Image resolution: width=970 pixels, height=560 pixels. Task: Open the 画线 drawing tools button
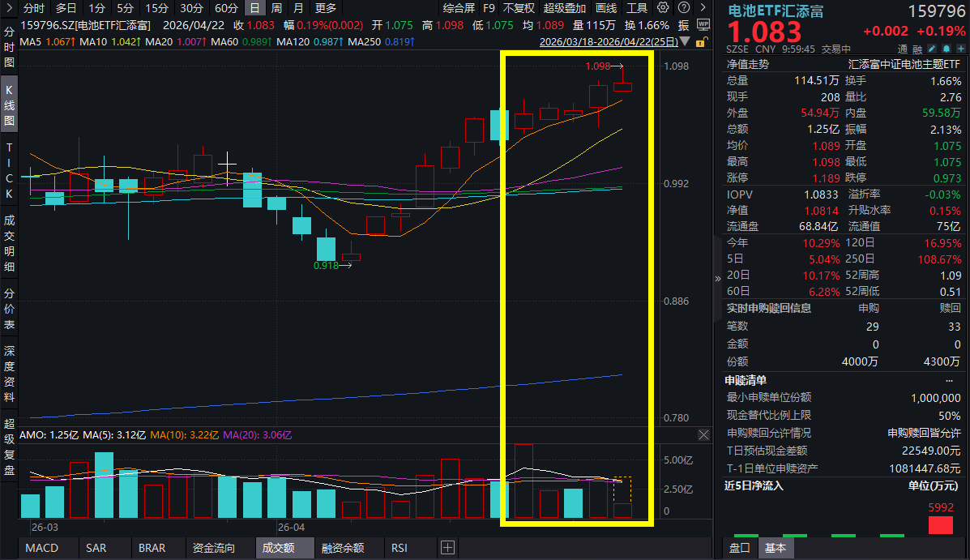(606, 8)
